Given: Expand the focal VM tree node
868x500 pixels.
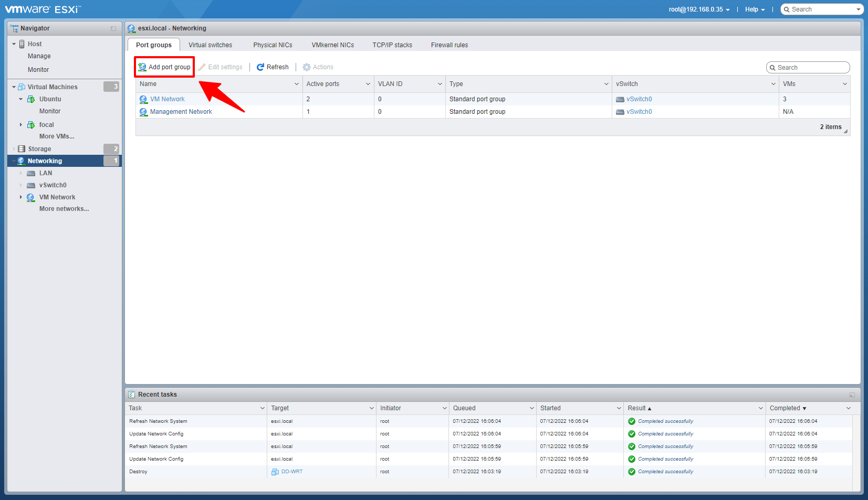Looking at the screenshot, I should click(21, 125).
